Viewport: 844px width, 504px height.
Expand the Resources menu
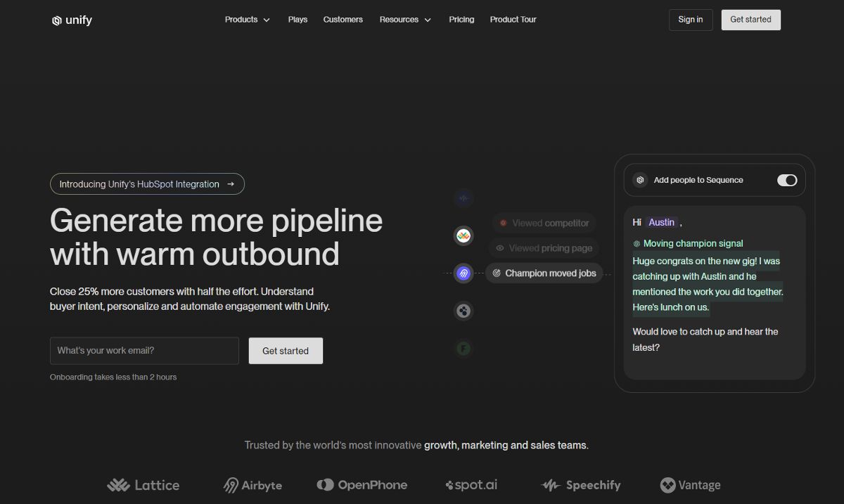[x=405, y=20]
